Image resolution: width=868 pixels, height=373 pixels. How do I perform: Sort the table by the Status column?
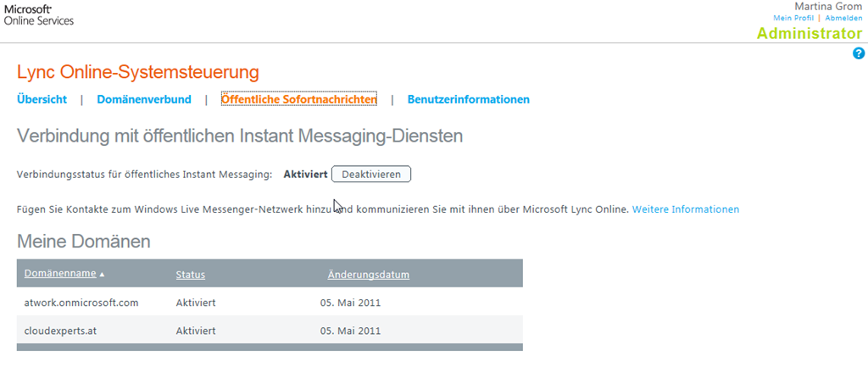click(190, 275)
